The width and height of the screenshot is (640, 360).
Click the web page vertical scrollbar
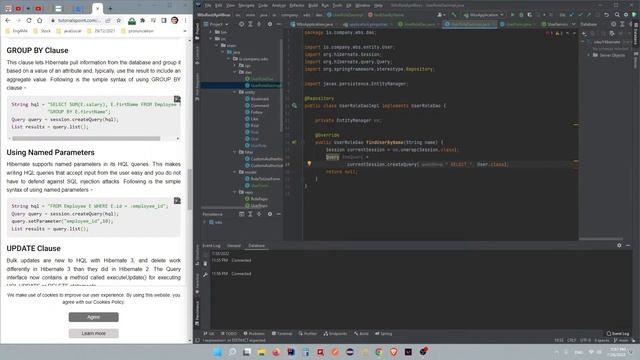[190, 190]
